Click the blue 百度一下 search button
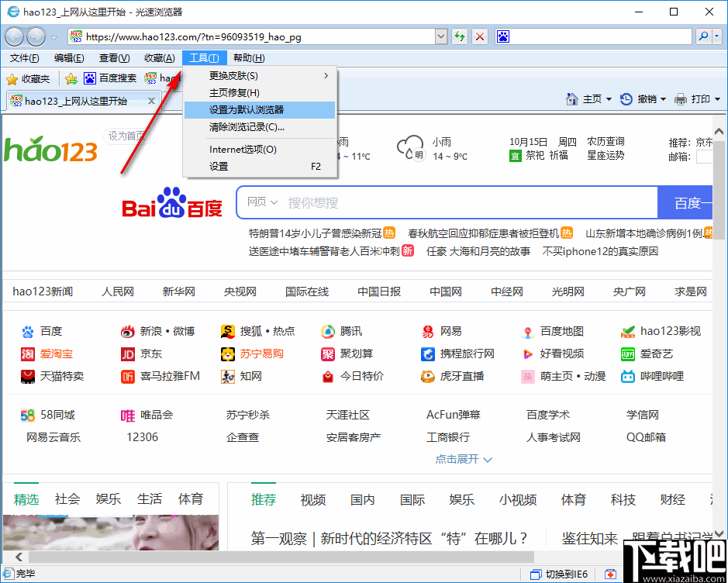Image resolution: width=728 pixels, height=583 pixels. click(685, 202)
